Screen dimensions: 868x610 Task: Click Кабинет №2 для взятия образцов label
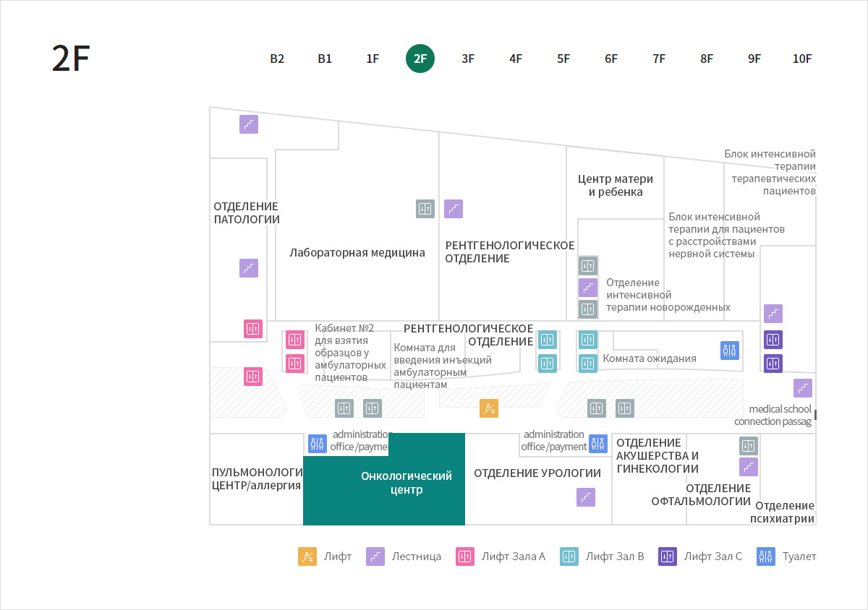[350, 353]
